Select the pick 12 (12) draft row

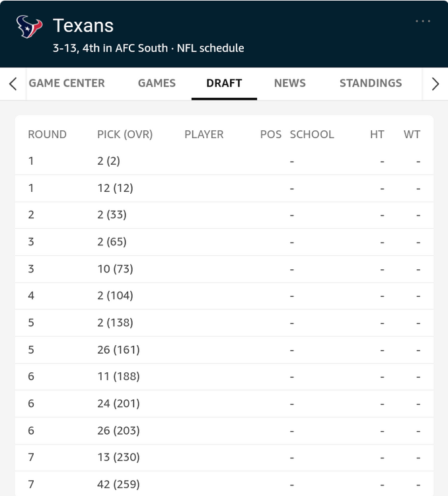tap(224, 188)
